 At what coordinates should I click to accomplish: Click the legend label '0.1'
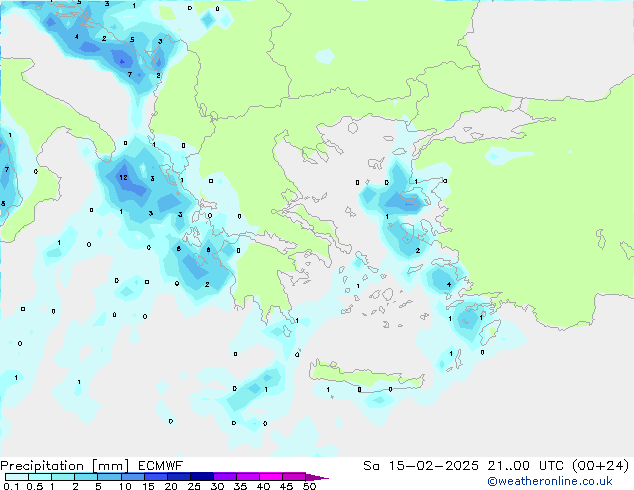(x=11, y=486)
